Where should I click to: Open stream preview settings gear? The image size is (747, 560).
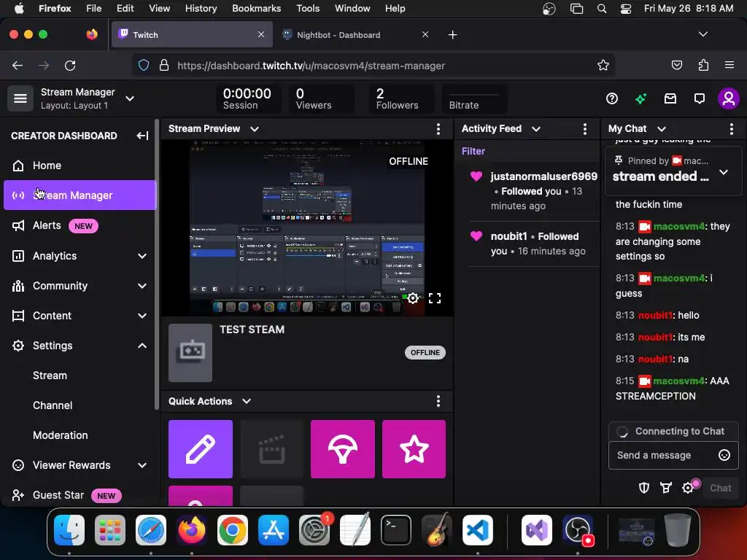point(413,298)
